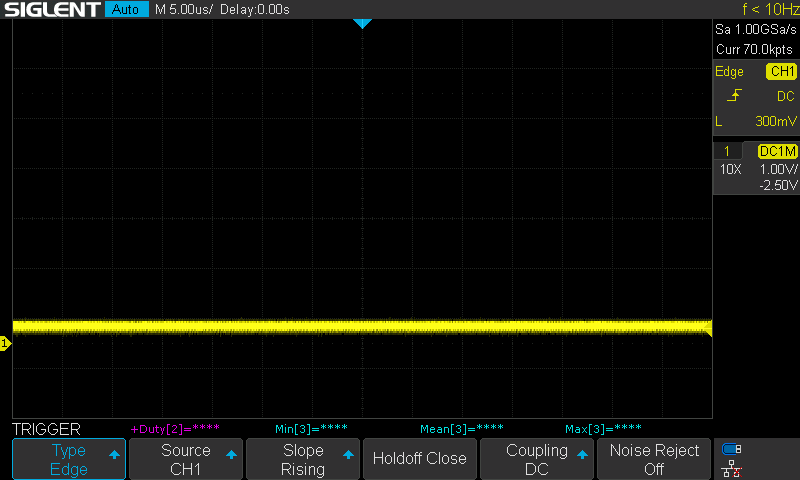
Task: Click the +Duty[2] measurement readout
Action: [x=175, y=428]
